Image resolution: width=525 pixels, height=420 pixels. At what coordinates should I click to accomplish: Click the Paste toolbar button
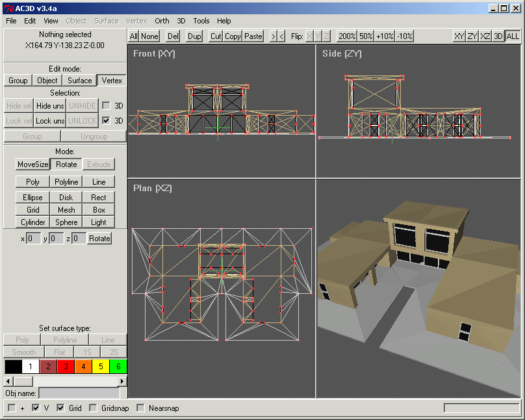tap(253, 36)
